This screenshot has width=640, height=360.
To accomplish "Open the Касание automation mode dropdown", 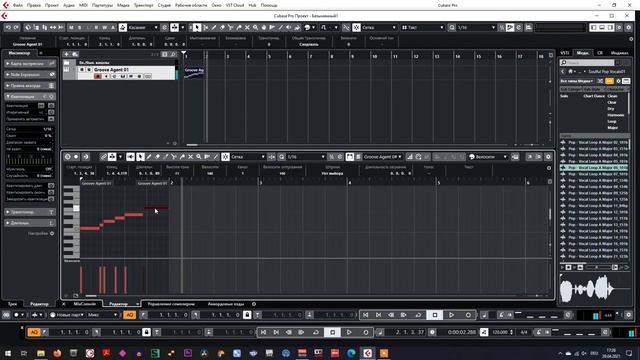I will point(143,27).
